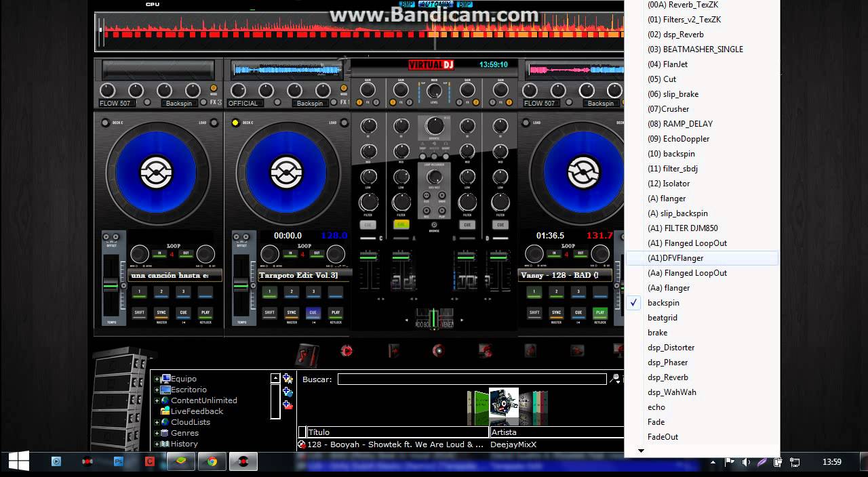This screenshot has width=868, height=477.
Task: Click the red record disc icon below the mixer
Action: click(x=438, y=351)
